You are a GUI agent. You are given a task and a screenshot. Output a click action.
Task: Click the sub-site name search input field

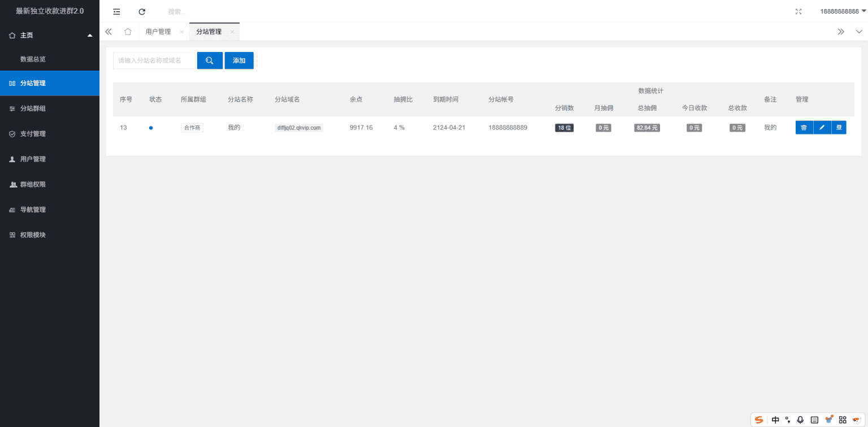[154, 60]
